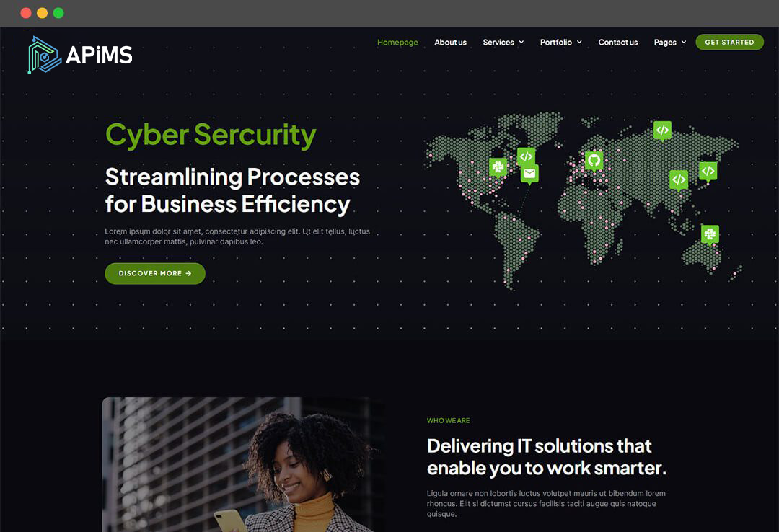779x532 pixels.
Task: Open the Pages dropdown menu
Action: pyautogui.click(x=669, y=43)
